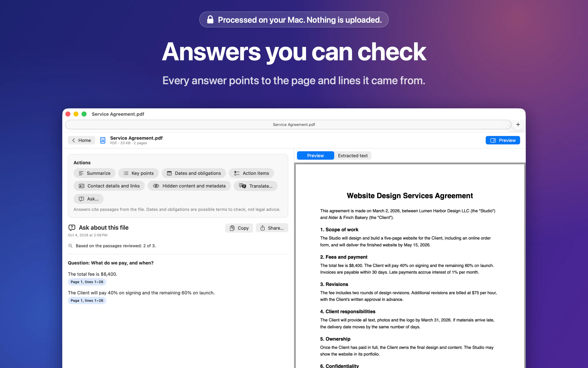Screen dimensions: 588x368
Task: Switch to the Extracted text tab
Action: click(x=353, y=156)
